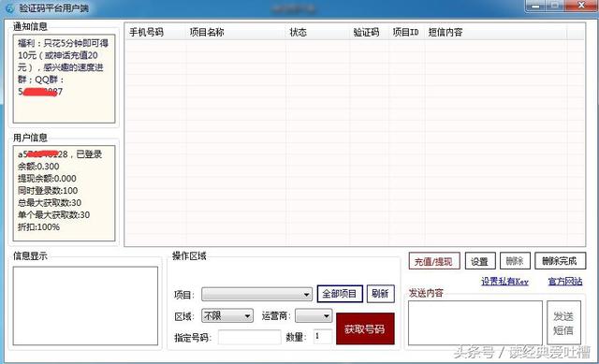Focus the 指定号码 input field
Screen dimensions: 599x364
click(x=250, y=337)
